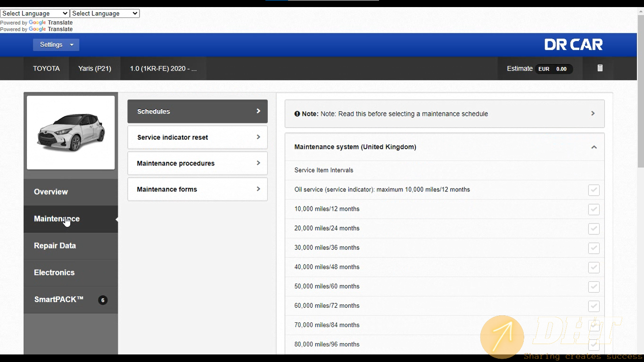
Task: Open Service indicator reset
Action: (198, 137)
